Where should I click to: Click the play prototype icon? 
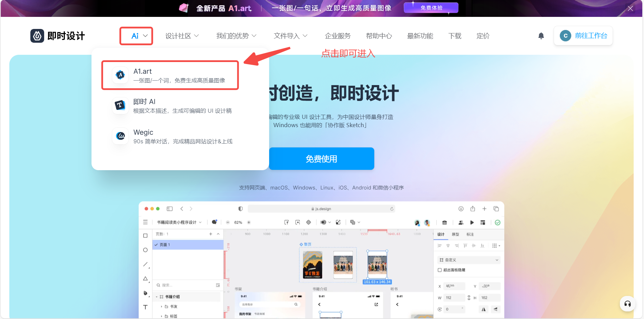tap(472, 223)
